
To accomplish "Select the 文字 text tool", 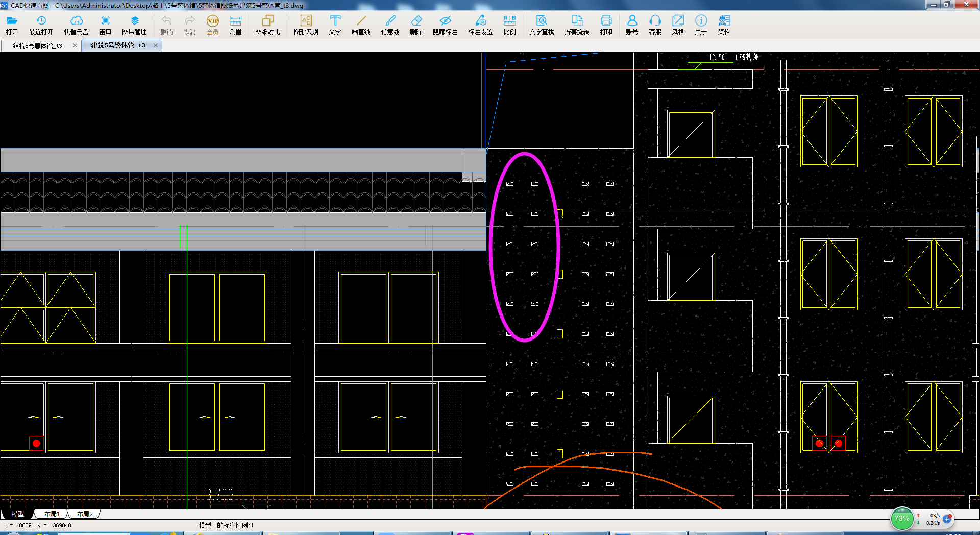I will [x=335, y=25].
